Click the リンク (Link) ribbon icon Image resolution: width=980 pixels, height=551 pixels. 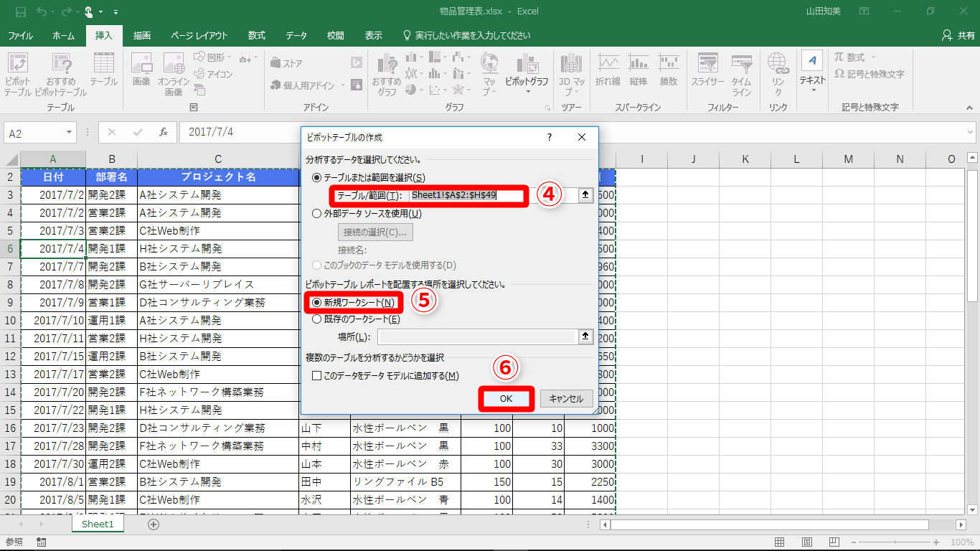pyautogui.click(x=778, y=74)
